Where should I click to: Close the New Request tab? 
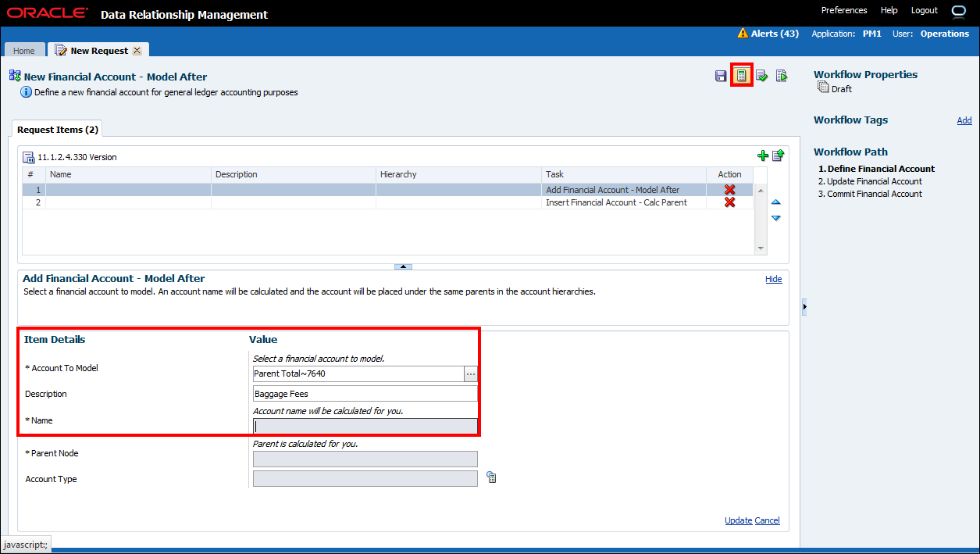tap(137, 51)
